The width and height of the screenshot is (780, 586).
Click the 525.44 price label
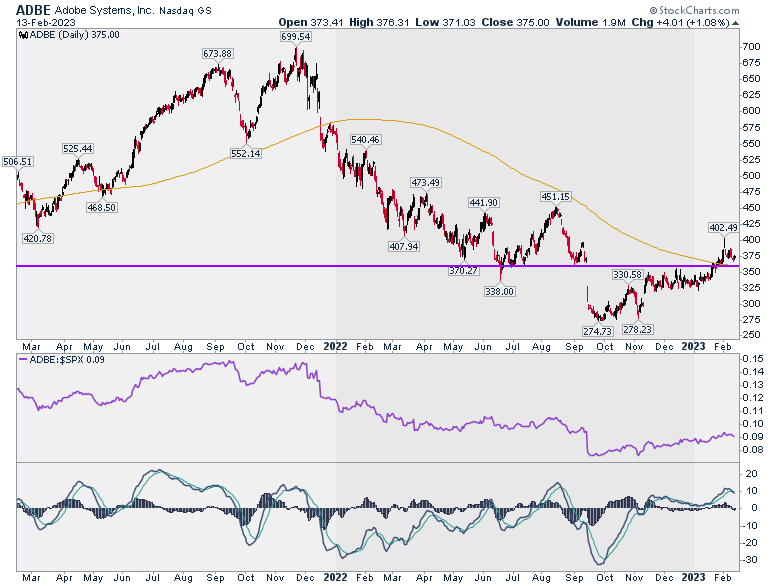(78, 149)
